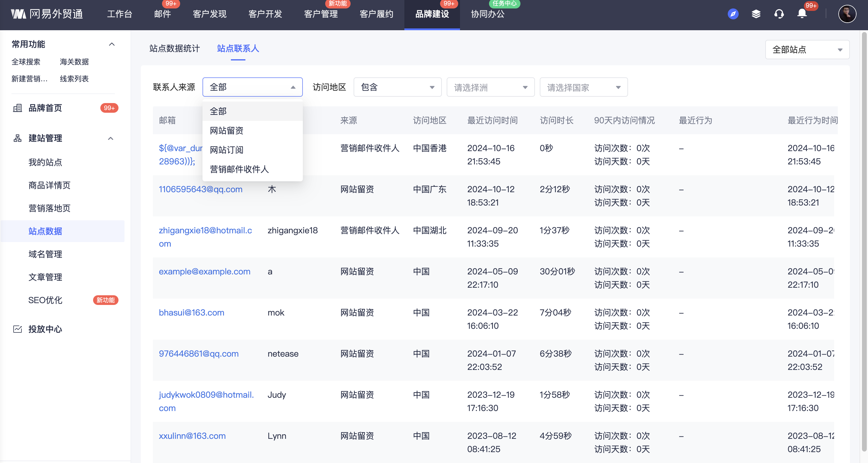Open the stacked layers icon in header
This screenshot has width=868, height=463.
(756, 14)
